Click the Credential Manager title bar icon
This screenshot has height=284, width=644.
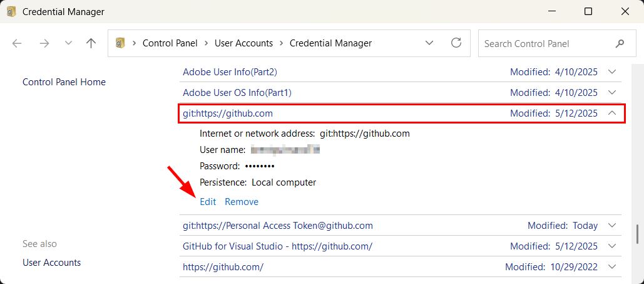11,12
